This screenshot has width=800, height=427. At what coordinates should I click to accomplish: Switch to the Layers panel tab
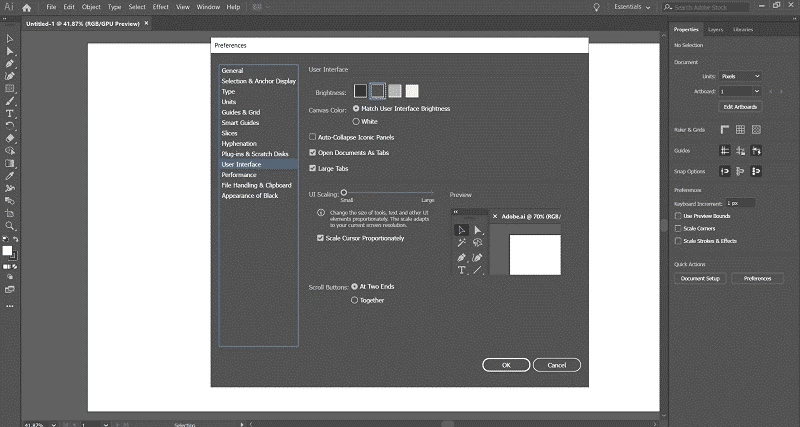(718, 30)
